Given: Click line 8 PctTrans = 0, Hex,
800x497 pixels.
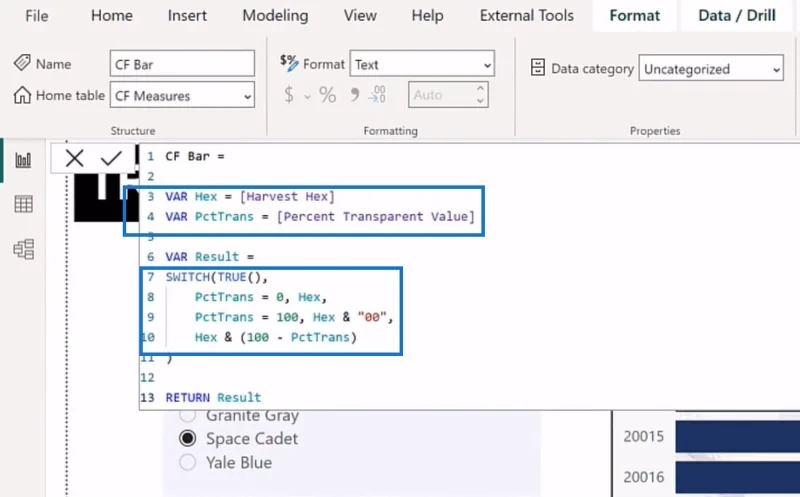Looking at the screenshot, I should 261,297.
